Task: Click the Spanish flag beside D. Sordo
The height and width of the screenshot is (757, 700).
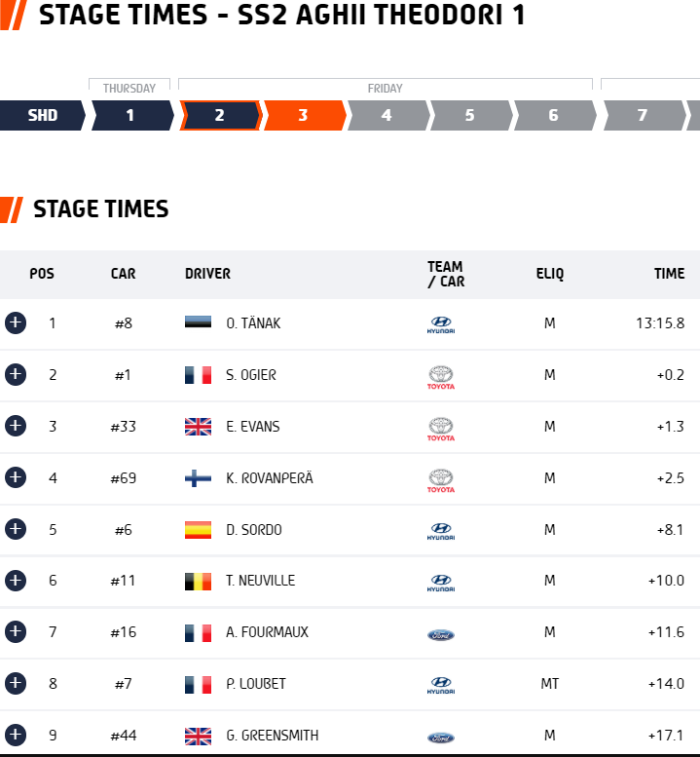Action: point(198,530)
